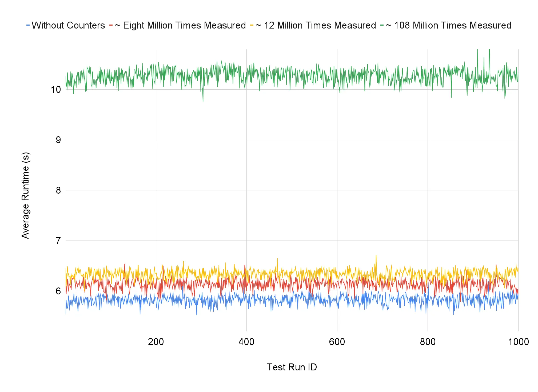The image size is (538, 392).
Task: Click the blue Without Counters legend marker
Action: pyautogui.click(x=28, y=25)
